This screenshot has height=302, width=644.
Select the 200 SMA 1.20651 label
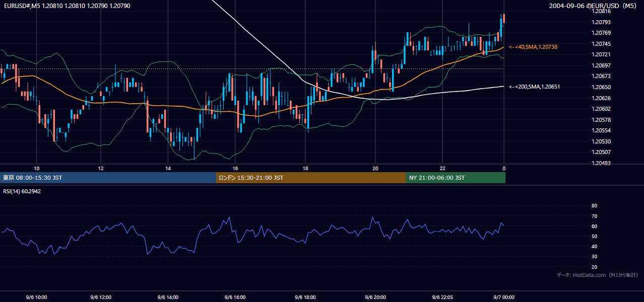534,87
